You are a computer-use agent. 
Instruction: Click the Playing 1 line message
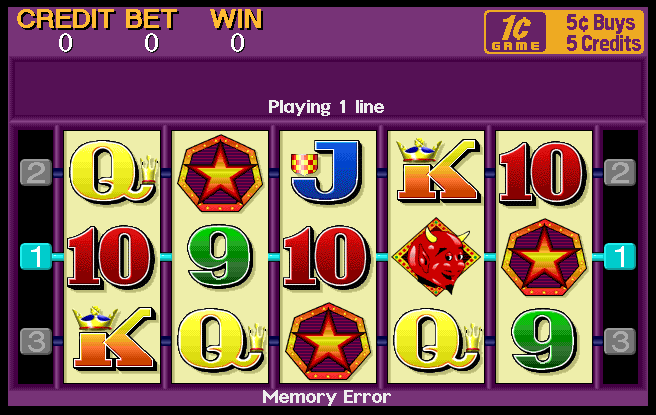click(x=326, y=107)
